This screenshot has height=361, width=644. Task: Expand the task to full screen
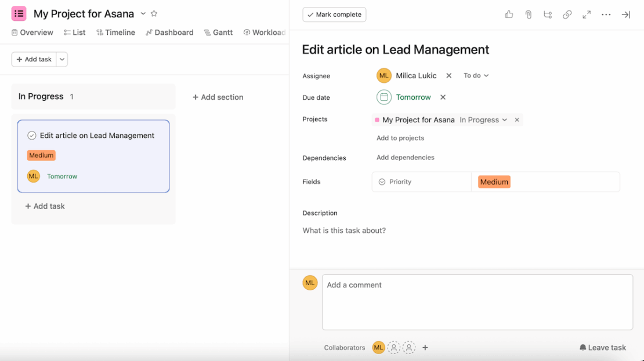click(x=587, y=14)
